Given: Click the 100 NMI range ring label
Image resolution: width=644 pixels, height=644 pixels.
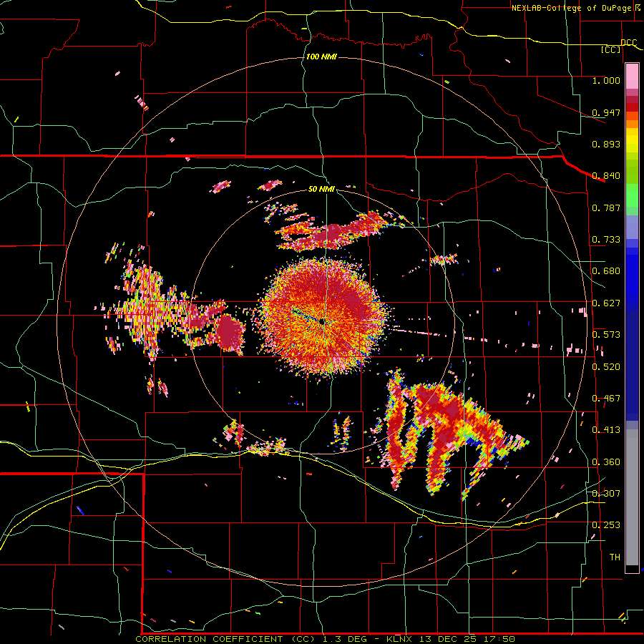Looking at the screenshot, I should tap(321, 57).
